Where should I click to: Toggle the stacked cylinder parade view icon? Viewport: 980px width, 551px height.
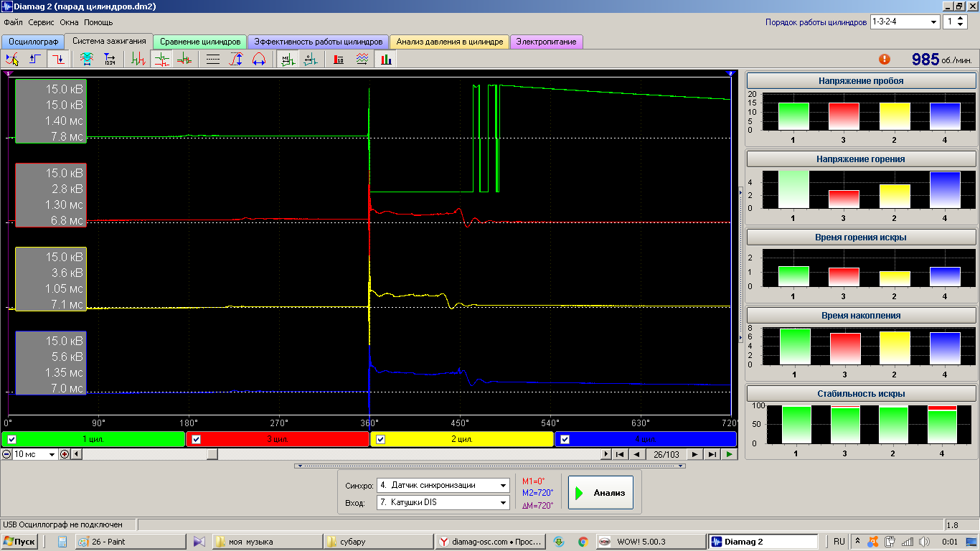tap(161, 59)
